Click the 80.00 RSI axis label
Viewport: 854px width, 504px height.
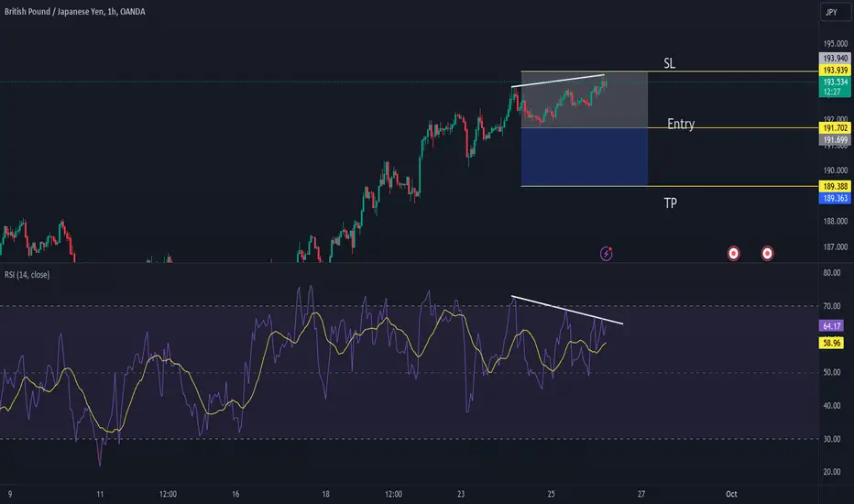pyautogui.click(x=832, y=273)
